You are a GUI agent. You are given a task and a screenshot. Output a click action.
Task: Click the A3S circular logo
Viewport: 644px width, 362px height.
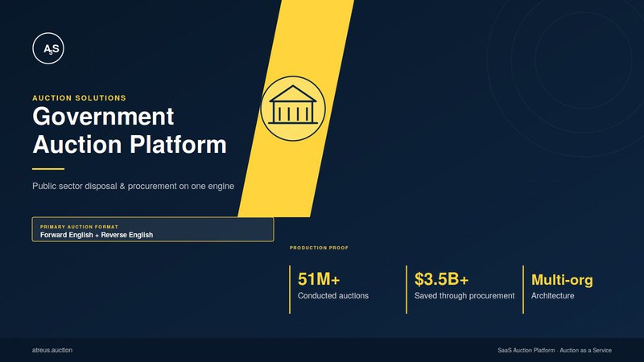point(48,48)
